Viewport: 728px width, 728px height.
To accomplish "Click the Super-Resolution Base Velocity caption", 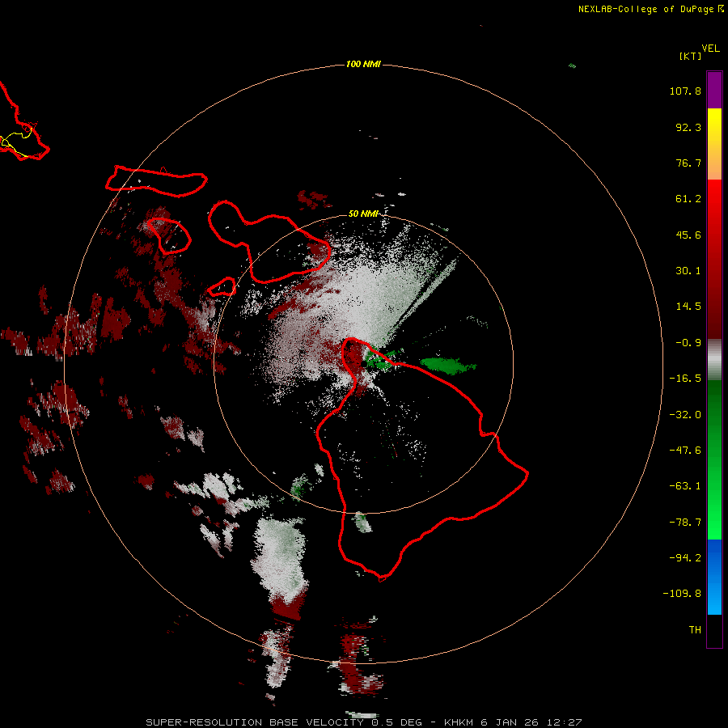I will pyautogui.click(x=363, y=722).
